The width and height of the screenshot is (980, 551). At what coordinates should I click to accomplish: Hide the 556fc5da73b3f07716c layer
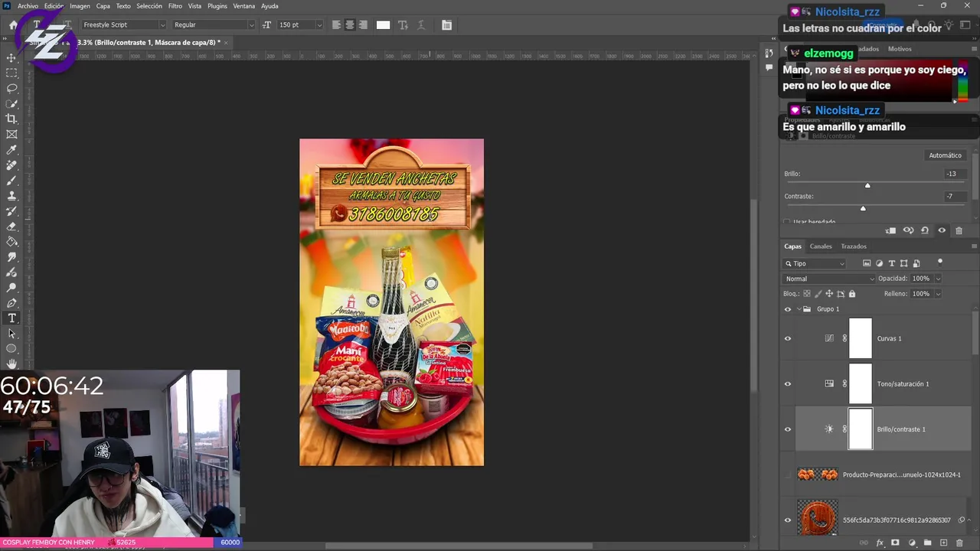click(788, 520)
